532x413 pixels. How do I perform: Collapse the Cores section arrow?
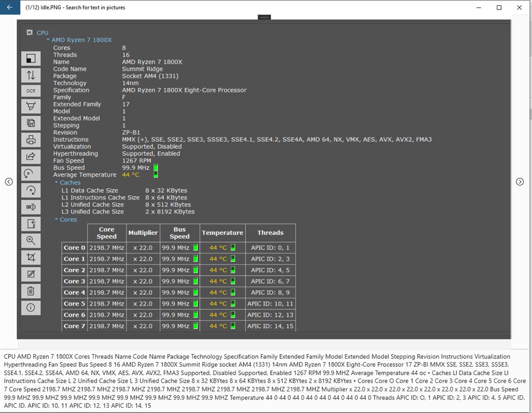pyautogui.click(x=56, y=219)
